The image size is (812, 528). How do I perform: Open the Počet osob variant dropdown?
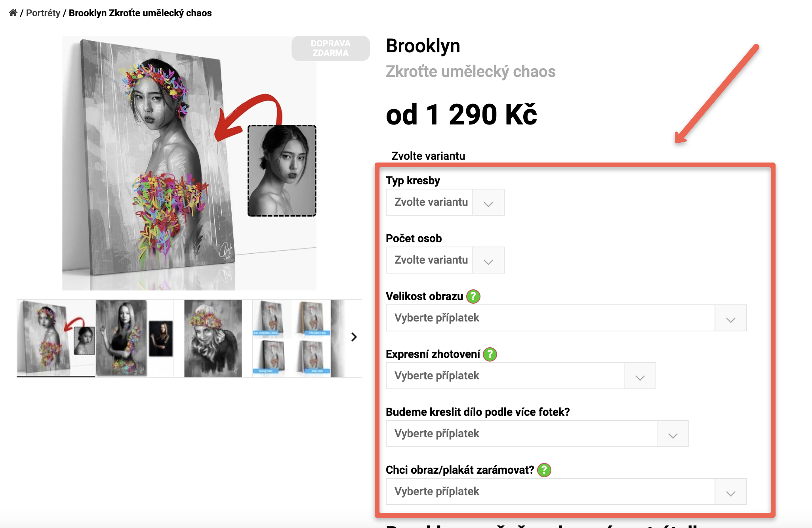[445, 260]
